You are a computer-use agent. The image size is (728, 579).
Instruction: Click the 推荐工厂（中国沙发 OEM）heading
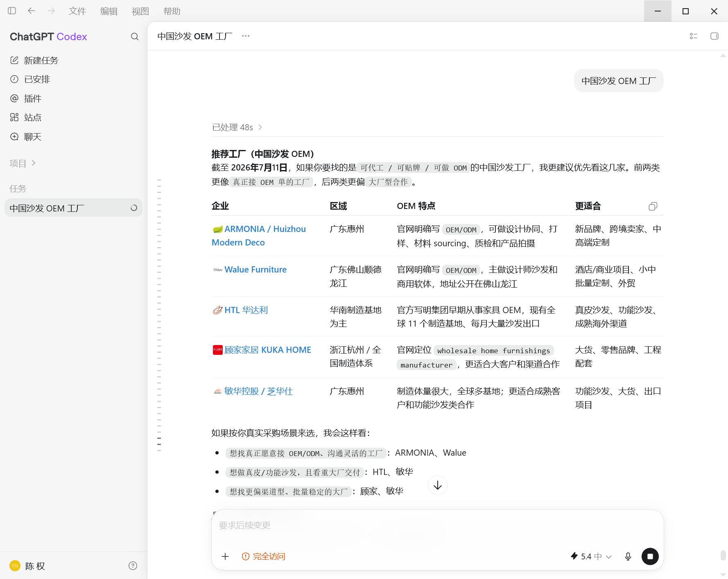(x=262, y=154)
